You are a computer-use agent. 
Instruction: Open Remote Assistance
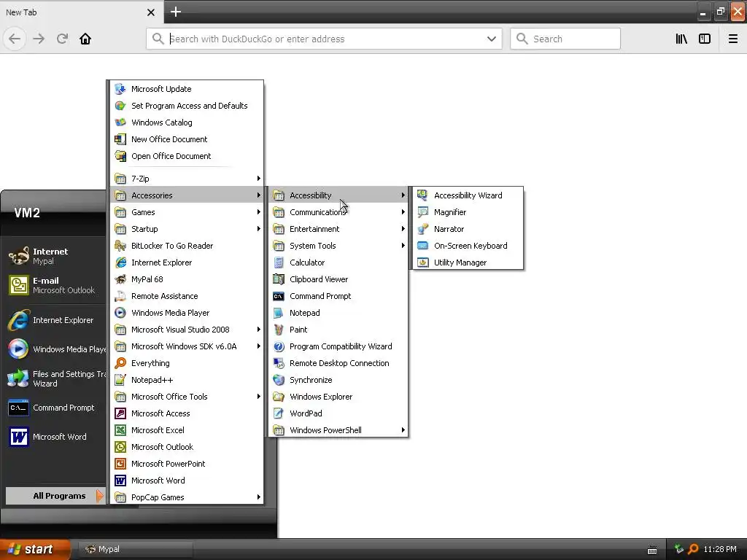187,296
